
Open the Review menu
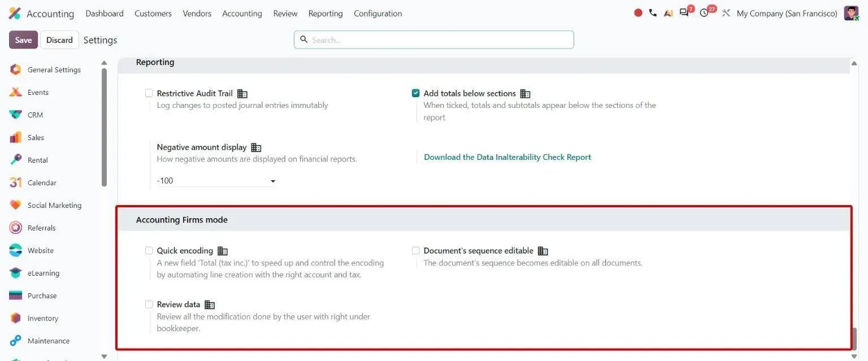coord(285,13)
